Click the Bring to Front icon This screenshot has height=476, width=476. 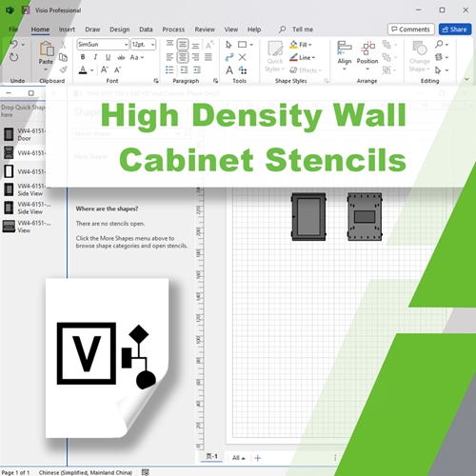tap(387, 45)
